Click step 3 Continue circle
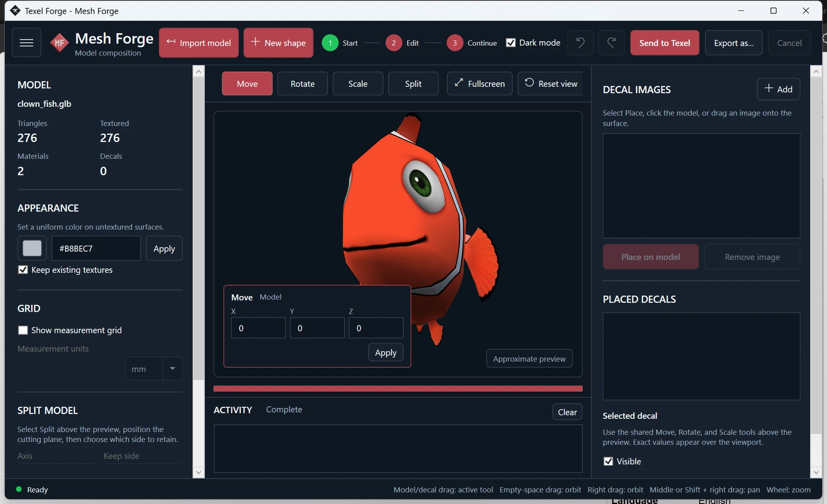The height and width of the screenshot is (504, 827). 455,43
